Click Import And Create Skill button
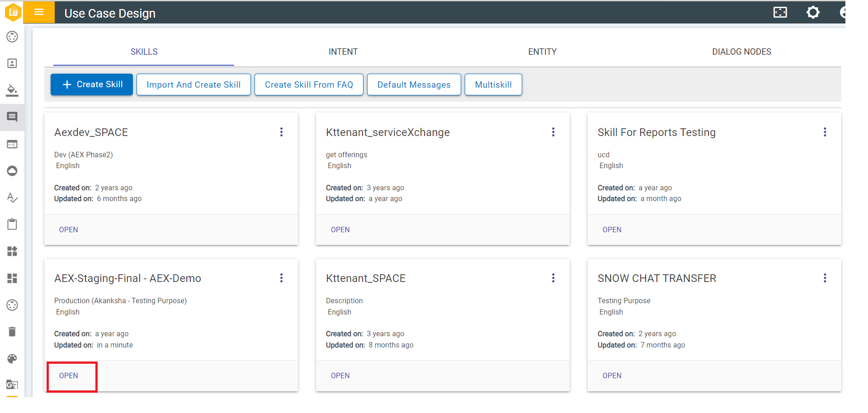The height and width of the screenshot is (413, 868). point(193,84)
